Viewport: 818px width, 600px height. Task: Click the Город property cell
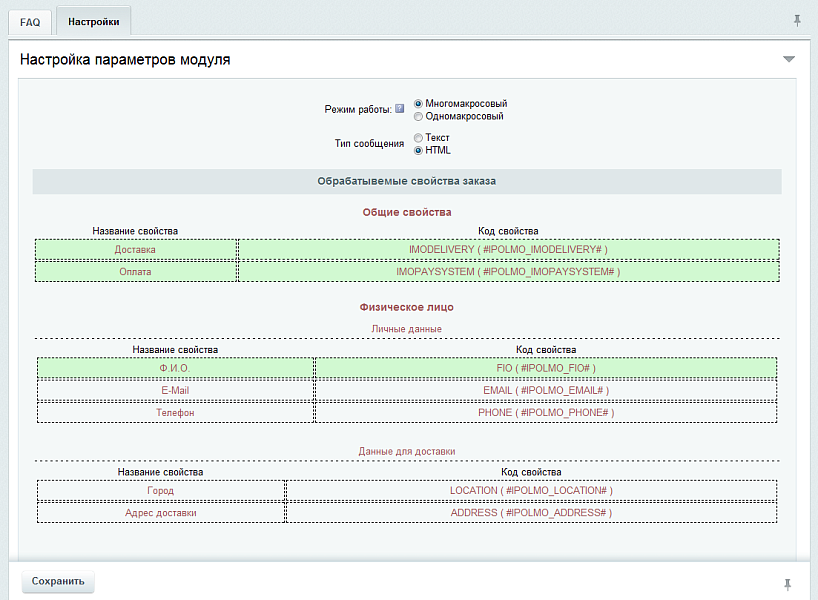161,490
